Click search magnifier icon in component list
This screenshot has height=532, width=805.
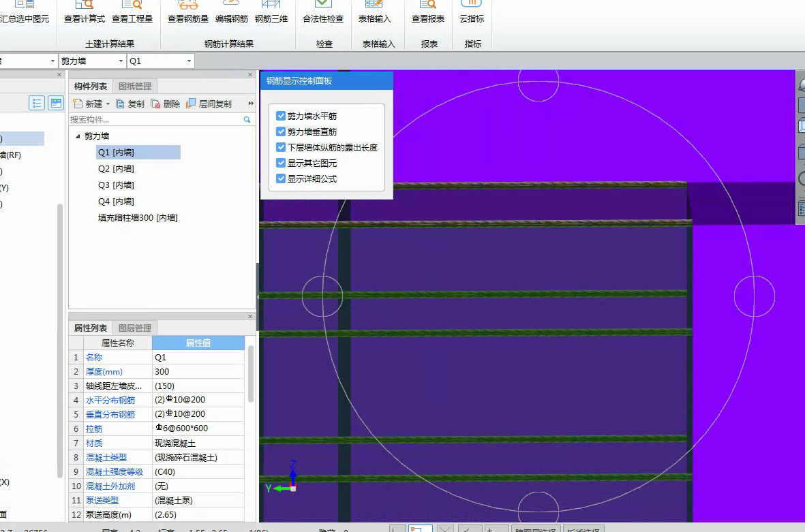click(x=247, y=119)
